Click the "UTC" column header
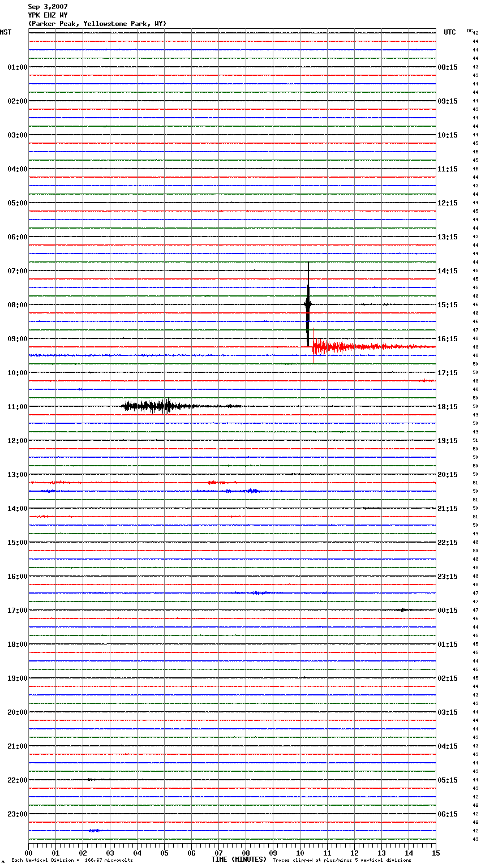 450,32
